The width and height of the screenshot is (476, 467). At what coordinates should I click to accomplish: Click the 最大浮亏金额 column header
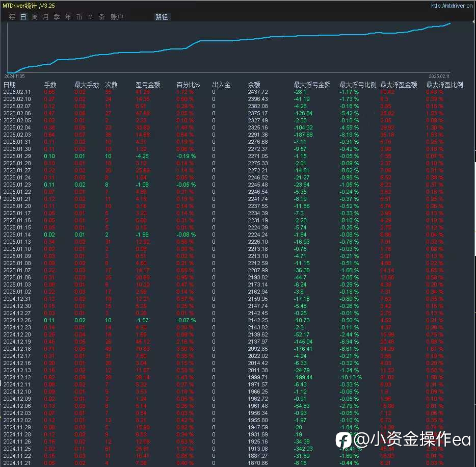(x=312, y=85)
